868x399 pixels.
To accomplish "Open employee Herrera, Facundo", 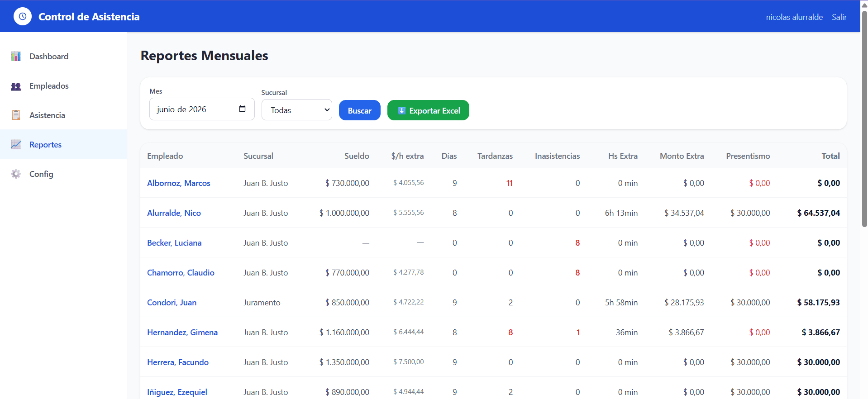I will (178, 362).
